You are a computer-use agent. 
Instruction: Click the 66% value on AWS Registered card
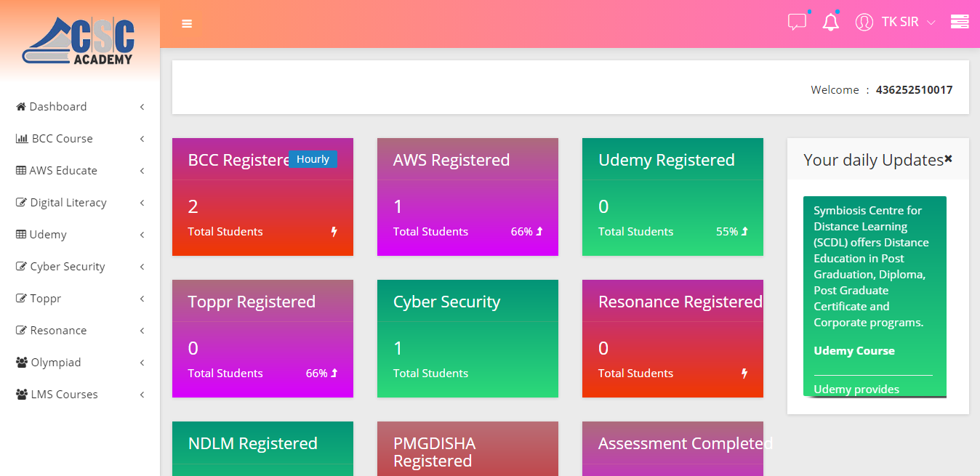(x=522, y=232)
